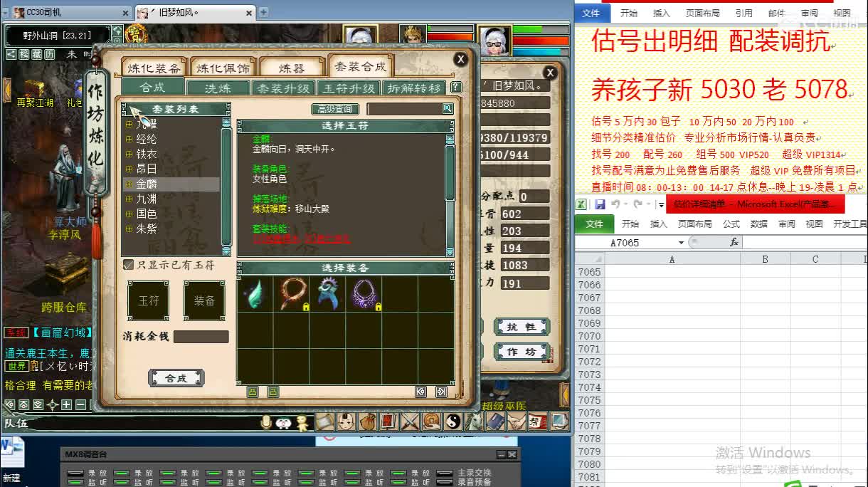Click the Excel save icon in quick access
The height and width of the screenshot is (487, 868).
pos(600,204)
